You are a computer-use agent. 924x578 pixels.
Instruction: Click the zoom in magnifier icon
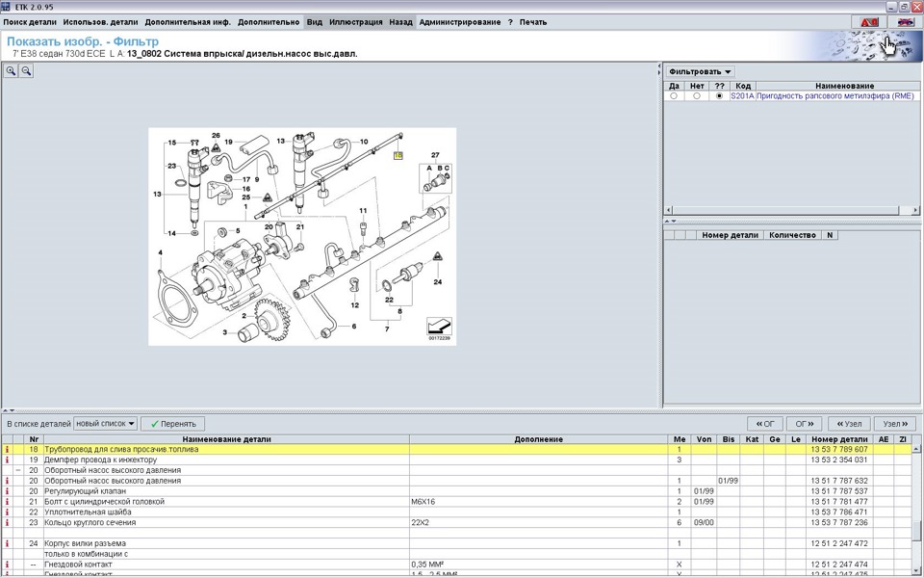12,71
